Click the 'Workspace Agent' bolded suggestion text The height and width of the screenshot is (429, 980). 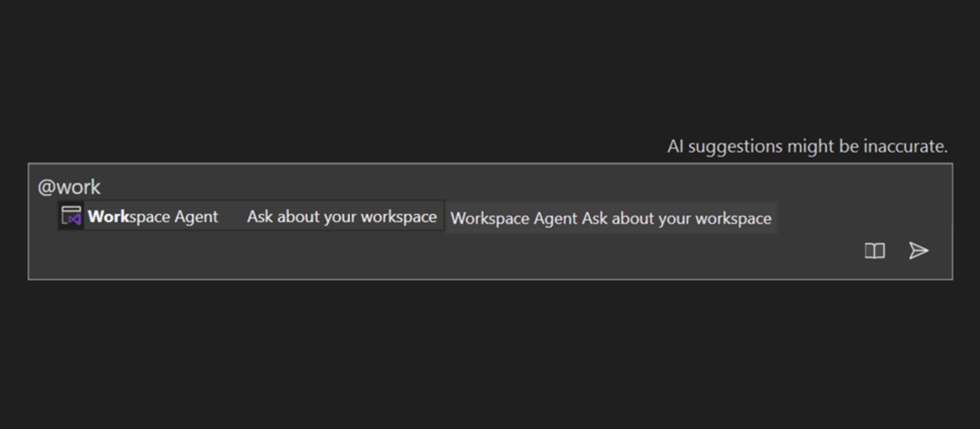pyautogui.click(x=152, y=217)
